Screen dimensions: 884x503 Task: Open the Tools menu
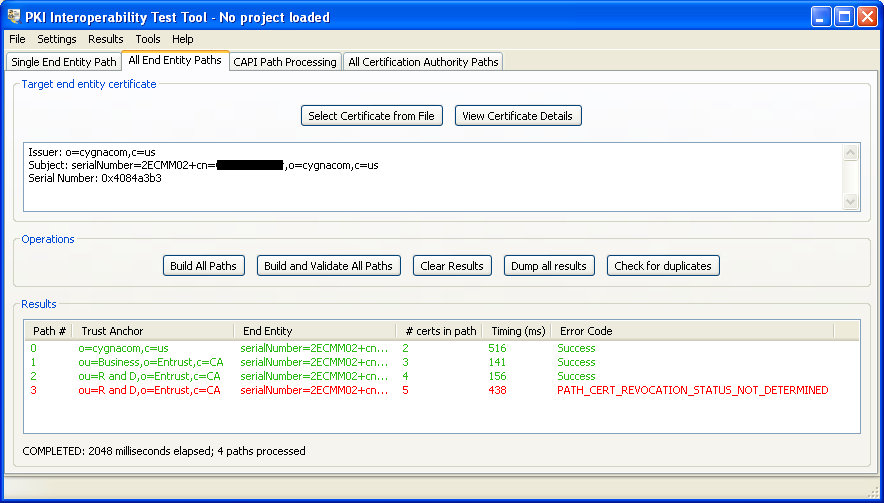[x=148, y=39]
